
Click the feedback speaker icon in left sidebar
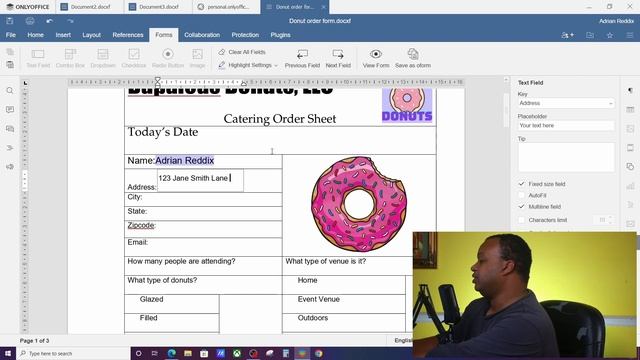point(10,167)
